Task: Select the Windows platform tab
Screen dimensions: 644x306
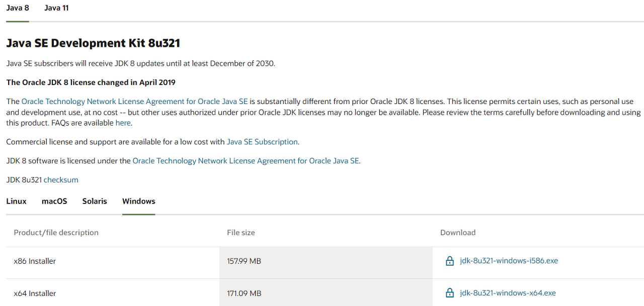Action: pos(139,201)
